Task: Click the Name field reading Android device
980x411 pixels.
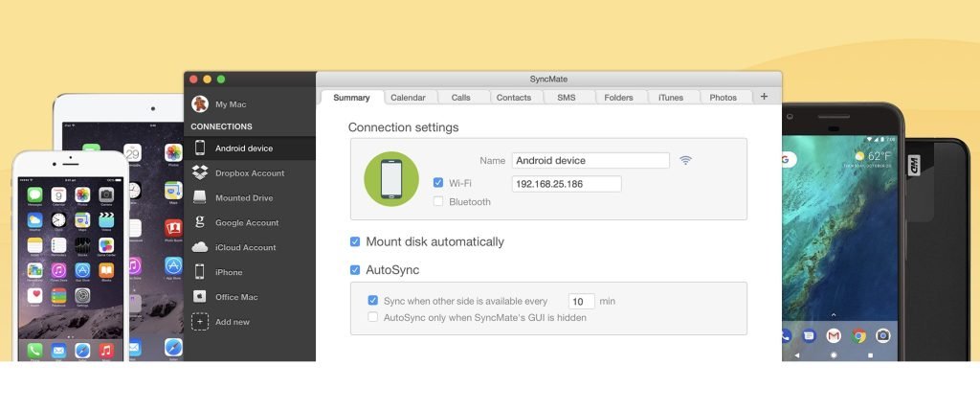Action: (590, 160)
